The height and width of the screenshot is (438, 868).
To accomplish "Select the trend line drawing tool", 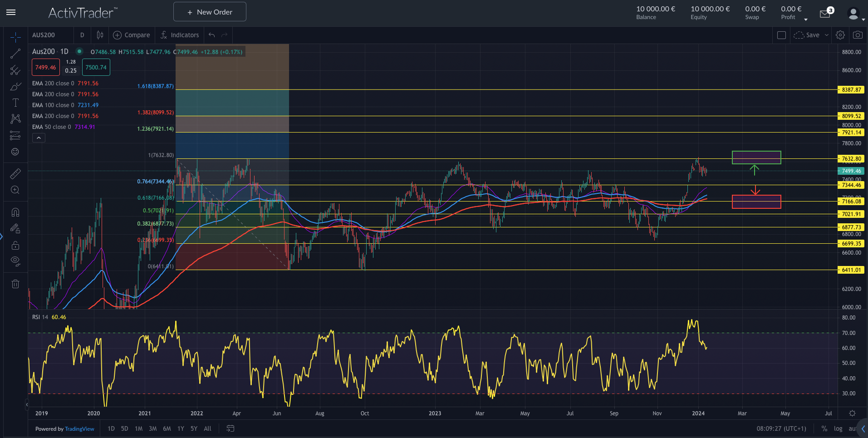I will pos(15,54).
